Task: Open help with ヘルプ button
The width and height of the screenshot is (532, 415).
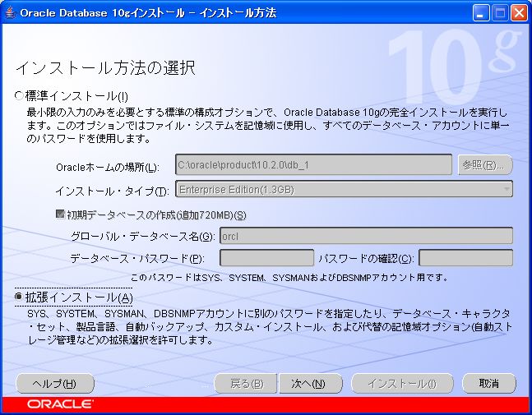Action: [55, 384]
